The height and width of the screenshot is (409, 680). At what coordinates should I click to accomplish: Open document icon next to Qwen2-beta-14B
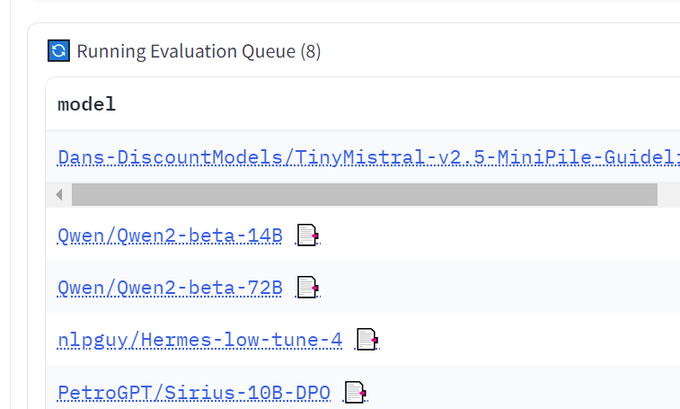pyautogui.click(x=308, y=236)
